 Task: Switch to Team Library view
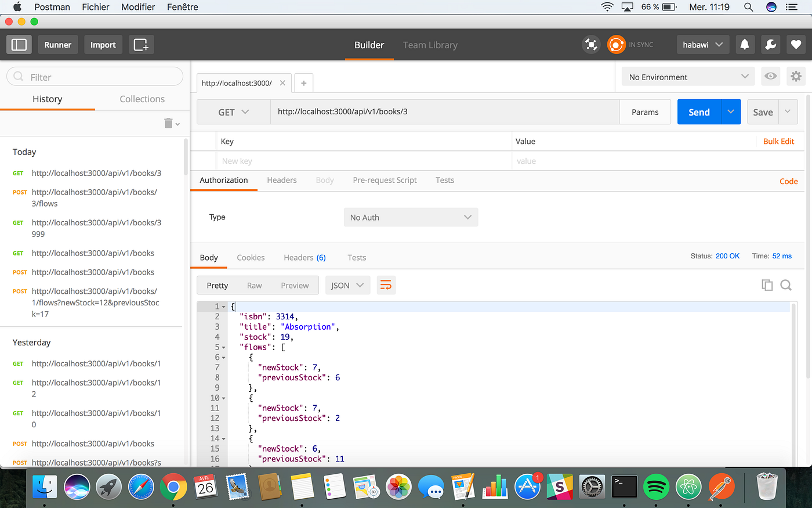(430, 45)
